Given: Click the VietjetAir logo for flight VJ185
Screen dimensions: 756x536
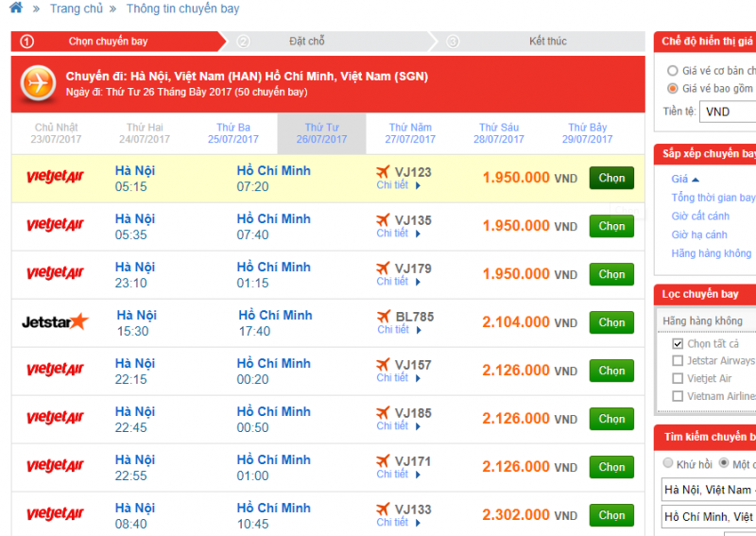Looking at the screenshot, I should tap(55, 418).
